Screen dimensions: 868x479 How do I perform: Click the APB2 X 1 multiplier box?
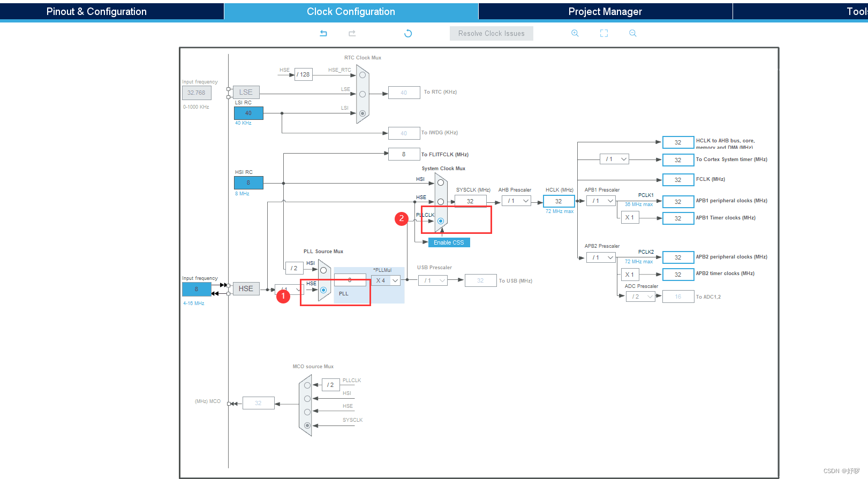[630, 275]
